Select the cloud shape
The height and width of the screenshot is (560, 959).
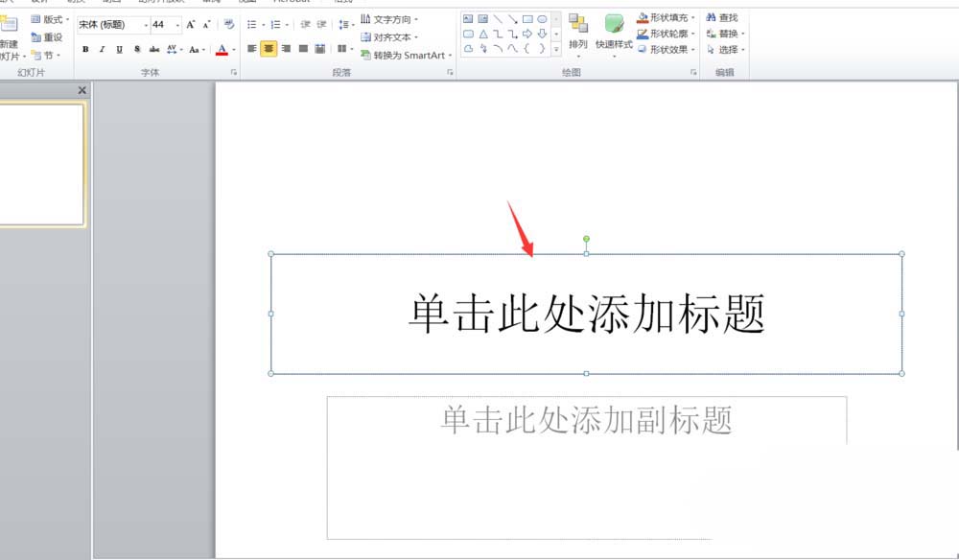click(x=468, y=48)
